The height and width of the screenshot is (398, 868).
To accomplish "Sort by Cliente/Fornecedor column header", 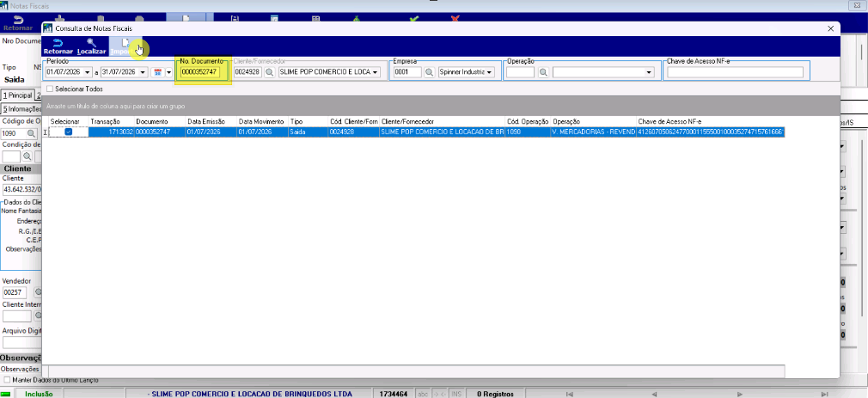I will [x=442, y=121].
